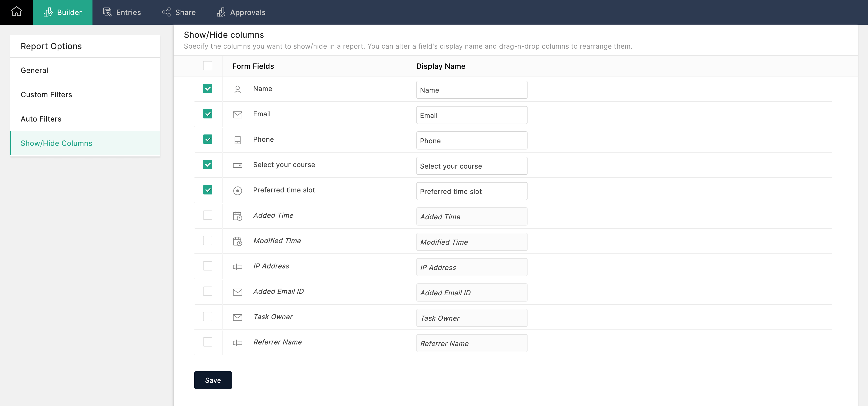Click the Share nodes icon
Viewport: 868px width, 406px height.
(166, 12)
